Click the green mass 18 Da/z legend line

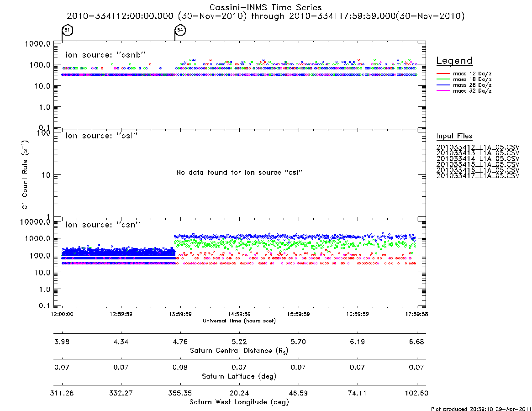443,79
